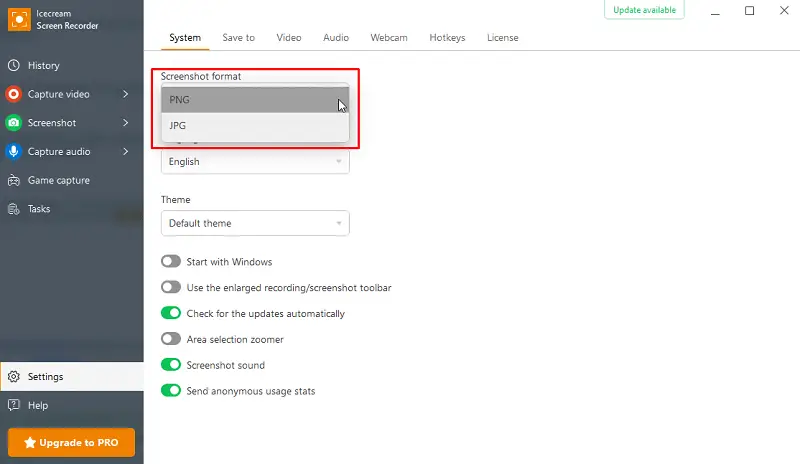Click the Update available button
The height and width of the screenshot is (464, 800).
[x=644, y=10]
